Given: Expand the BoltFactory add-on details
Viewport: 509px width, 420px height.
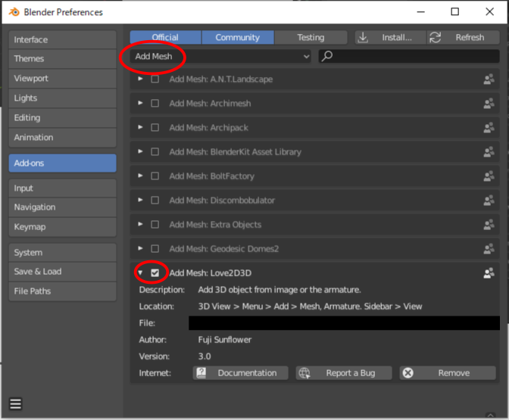Looking at the screenshot, I should pos(140,176).
